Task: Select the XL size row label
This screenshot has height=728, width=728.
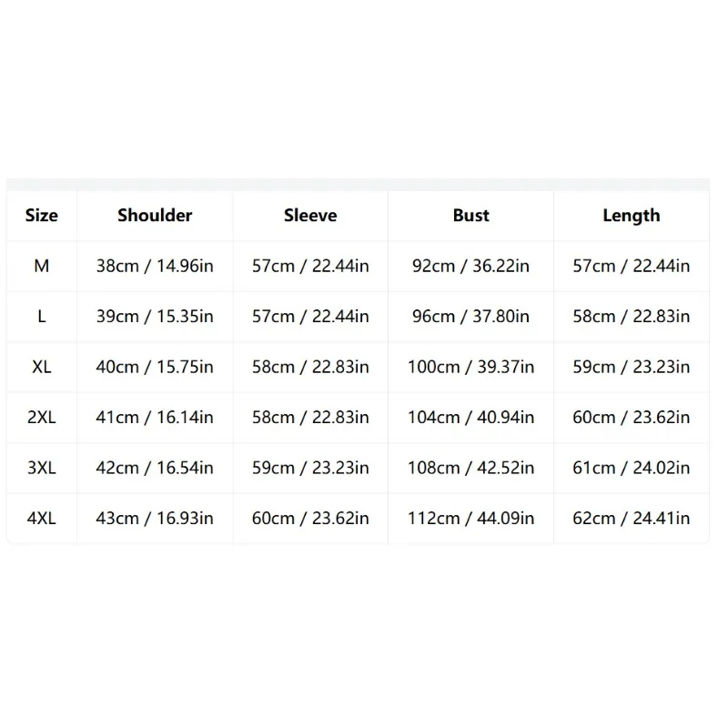Action: (42, 367)
